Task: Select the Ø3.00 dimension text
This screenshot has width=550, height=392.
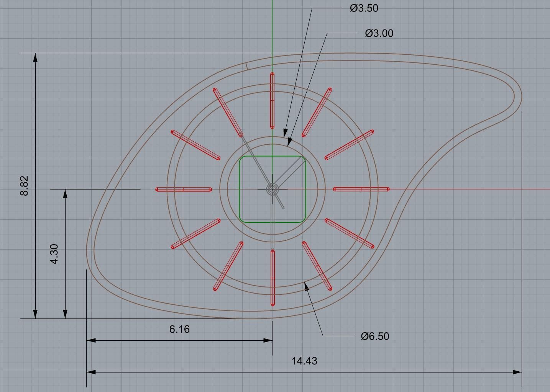Action: point(378,33)
